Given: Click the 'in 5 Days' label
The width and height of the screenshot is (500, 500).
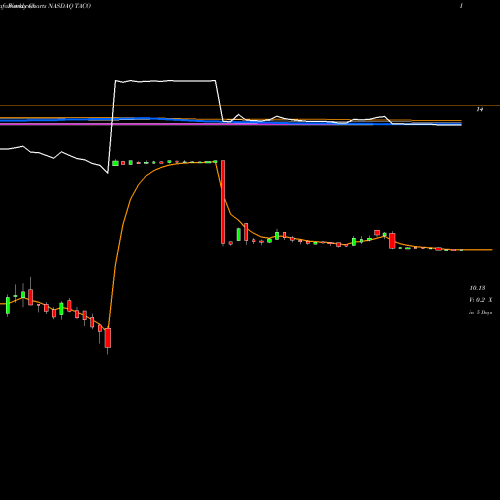Looking at the screenshot, I should tap(480, 312).
